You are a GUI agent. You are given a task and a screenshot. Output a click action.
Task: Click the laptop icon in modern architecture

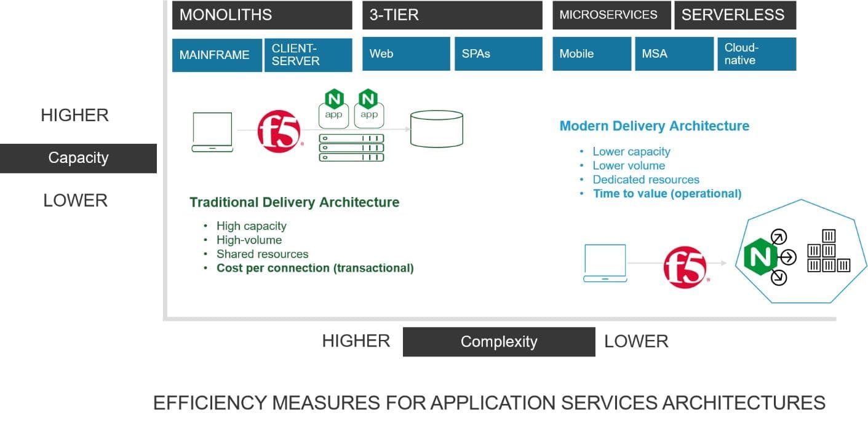coord(605,263)
